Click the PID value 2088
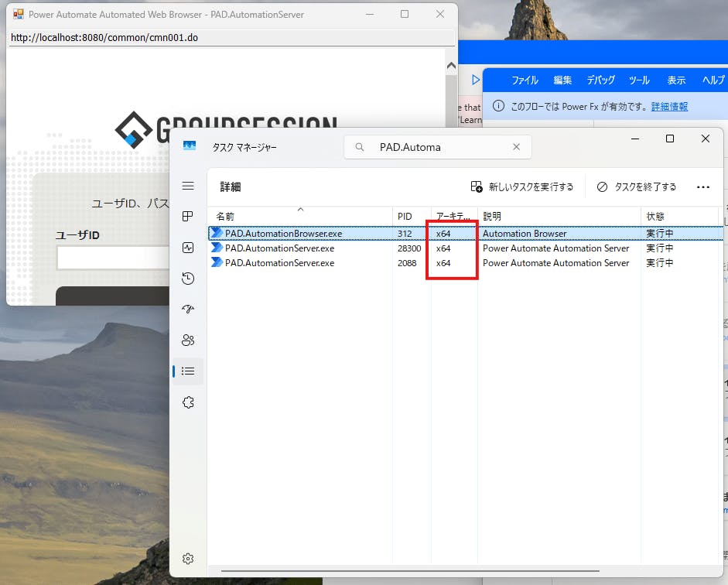728x585 pixels. (407, 263)
